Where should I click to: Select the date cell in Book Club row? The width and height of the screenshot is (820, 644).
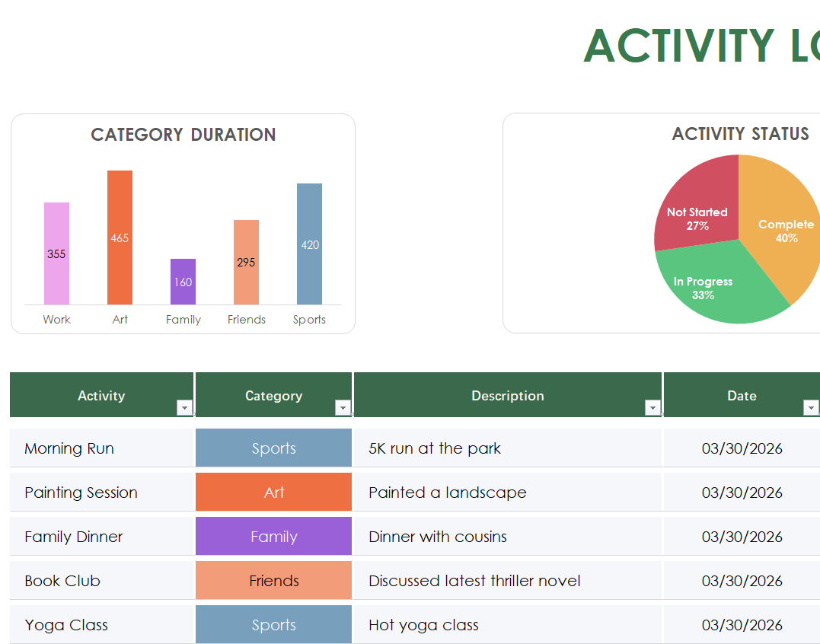pos(742,580)
